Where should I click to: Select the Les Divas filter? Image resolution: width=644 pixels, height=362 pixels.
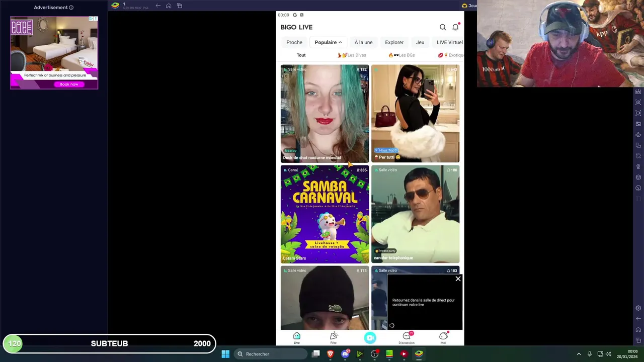point(352,55)
